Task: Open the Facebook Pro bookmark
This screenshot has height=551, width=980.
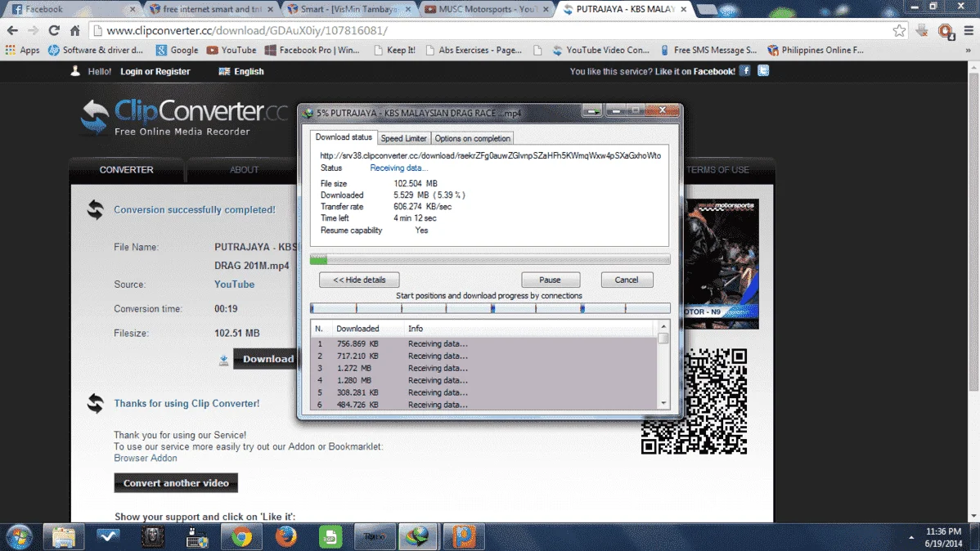Action: click(312, 50)
